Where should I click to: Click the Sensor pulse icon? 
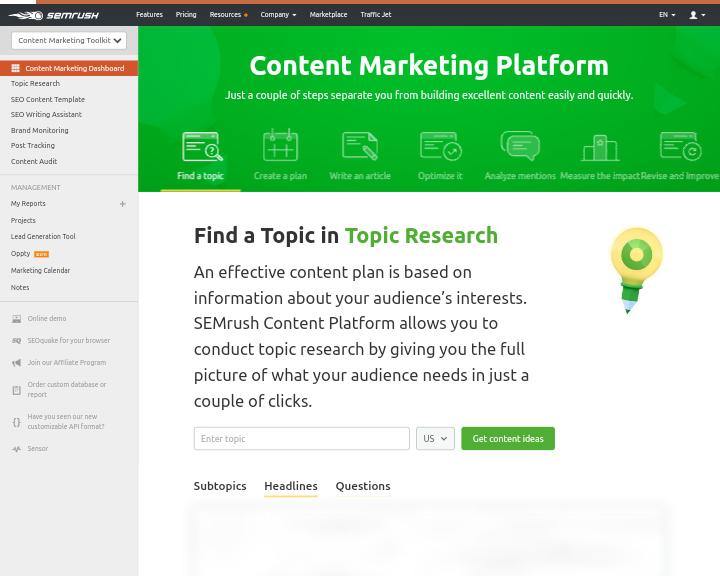point(17,449)
